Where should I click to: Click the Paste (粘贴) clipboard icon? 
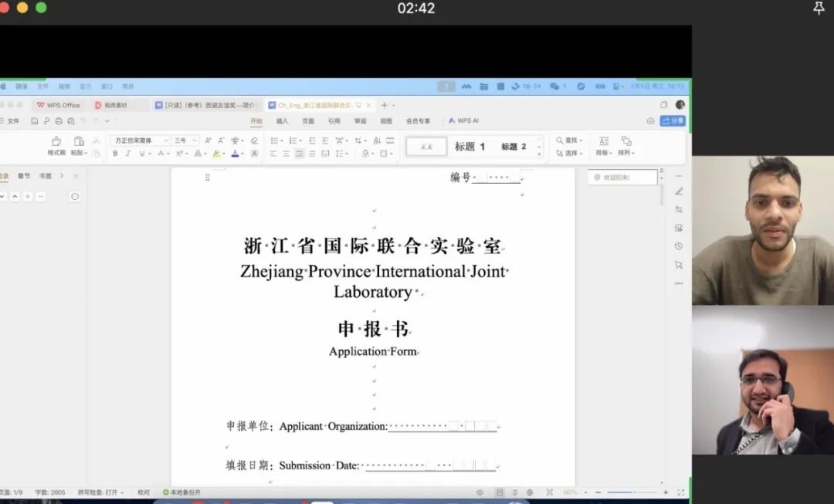(x=78, y=141)
